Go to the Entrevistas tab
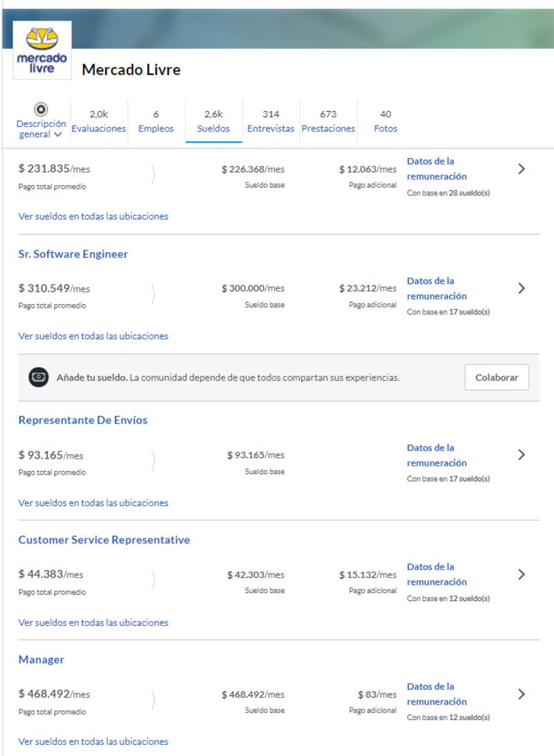554x756 pixels. (x=271, y=121)
